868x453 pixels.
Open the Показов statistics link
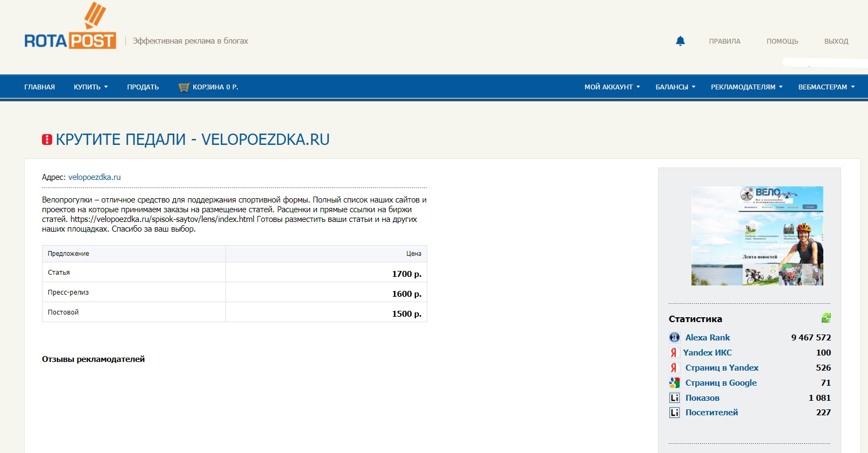(702, 398)
